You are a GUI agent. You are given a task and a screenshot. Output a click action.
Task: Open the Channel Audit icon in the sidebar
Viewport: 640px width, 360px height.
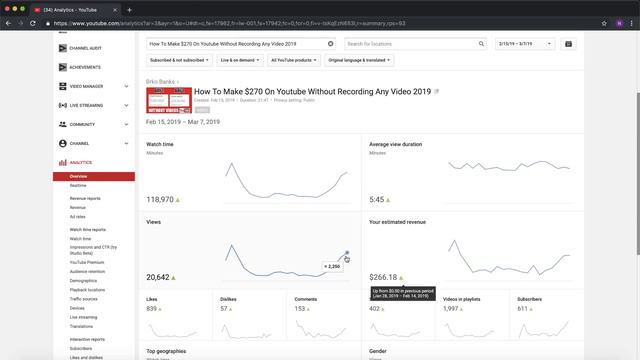pyautogui.click(x=62, y=48)
